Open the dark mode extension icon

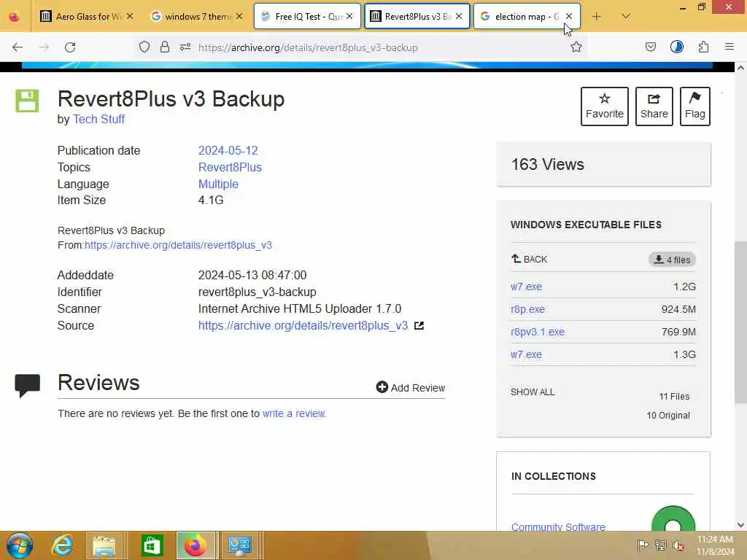point(676,47)
